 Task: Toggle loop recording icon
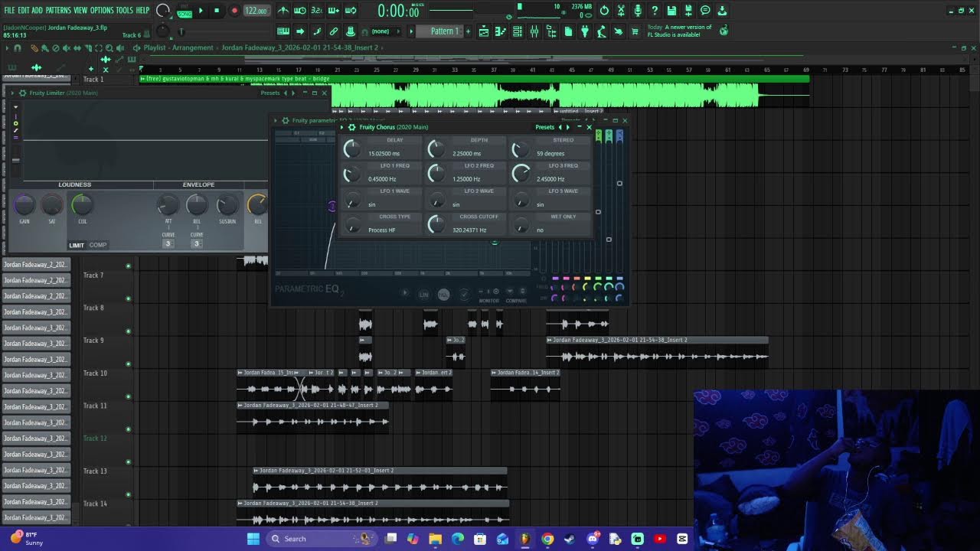[x=351, y=11]
